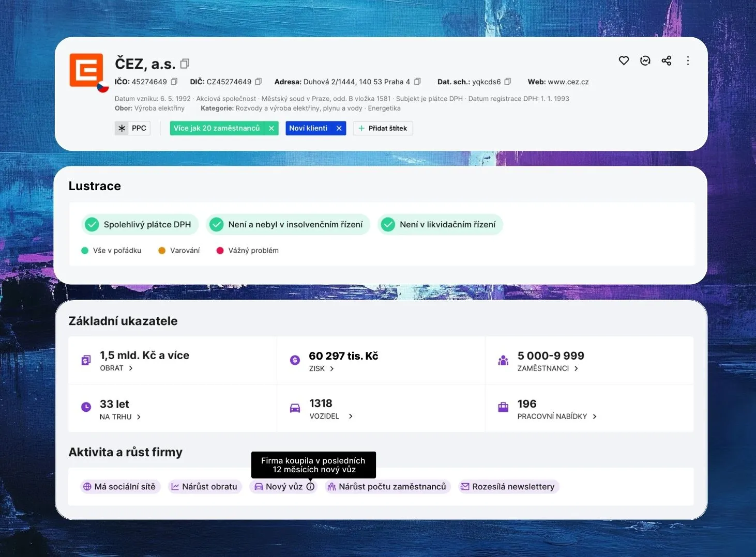Click the briefcase icon next to 196
This screenshot has height=557, width=756.
pos(503,407)
